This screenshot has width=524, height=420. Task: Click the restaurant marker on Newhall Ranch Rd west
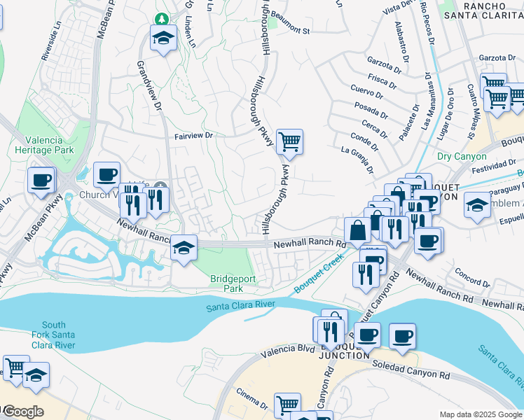(x=133, y=208)
